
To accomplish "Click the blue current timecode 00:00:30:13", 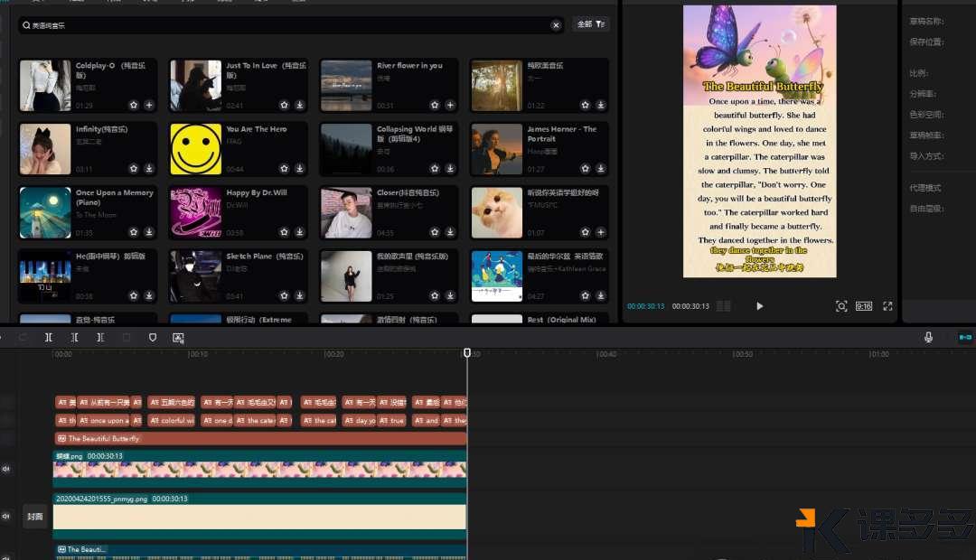I will point(645,306).
